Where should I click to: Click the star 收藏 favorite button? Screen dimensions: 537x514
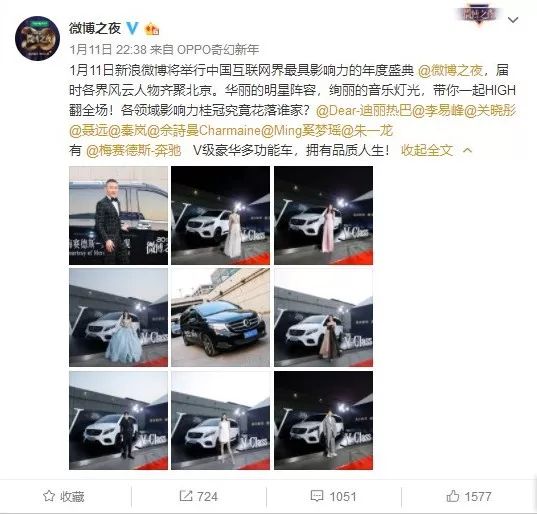pos(64,496)
